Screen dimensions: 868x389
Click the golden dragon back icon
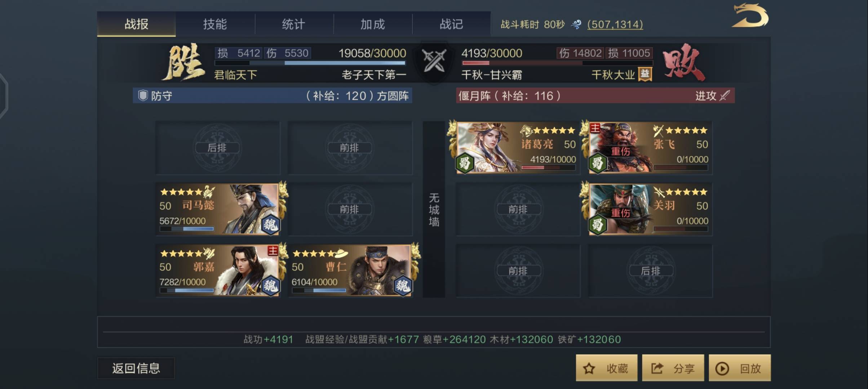click(x=750, y=16)
